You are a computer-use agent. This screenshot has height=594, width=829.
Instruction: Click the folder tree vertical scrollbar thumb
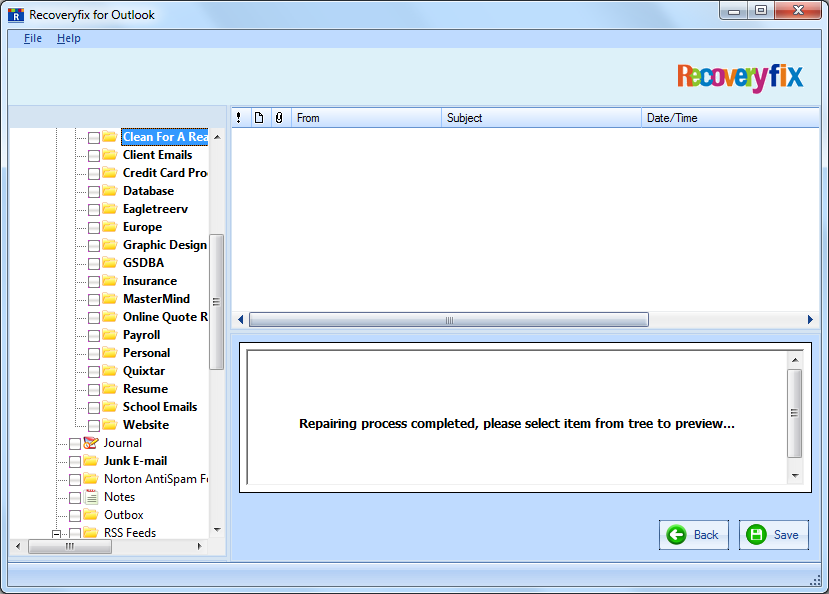pos(217,302)
